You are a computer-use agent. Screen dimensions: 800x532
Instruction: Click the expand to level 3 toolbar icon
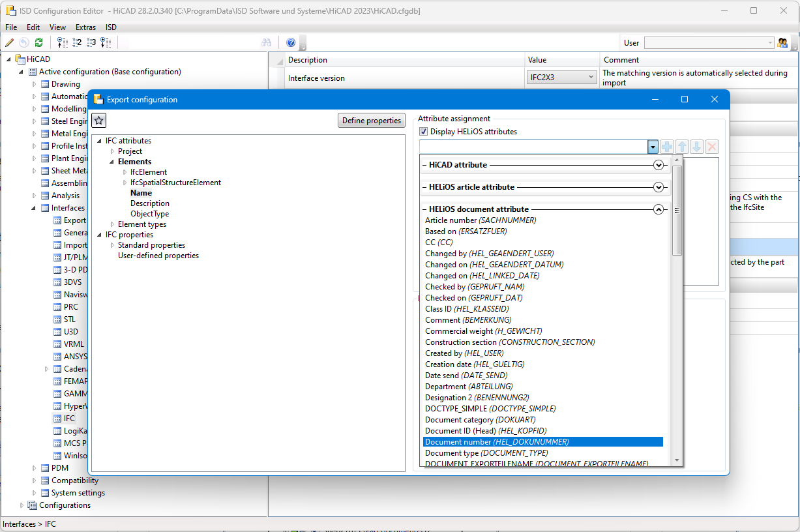point(91,42)
